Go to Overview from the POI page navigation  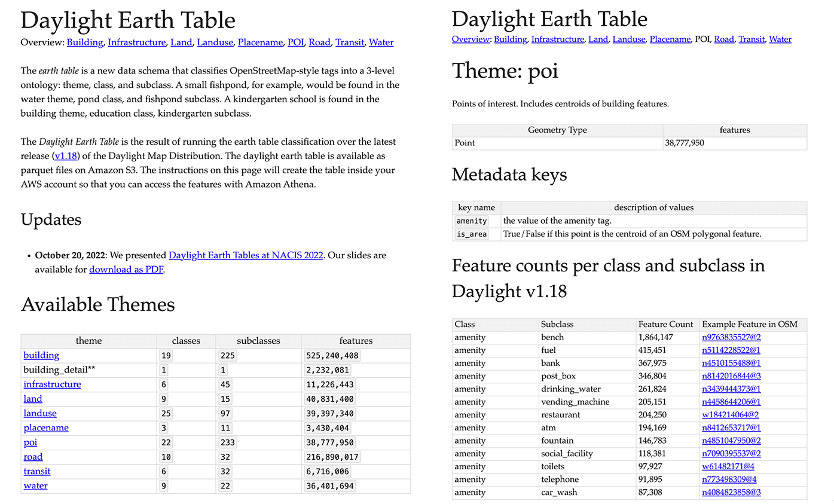pos(471,39)
